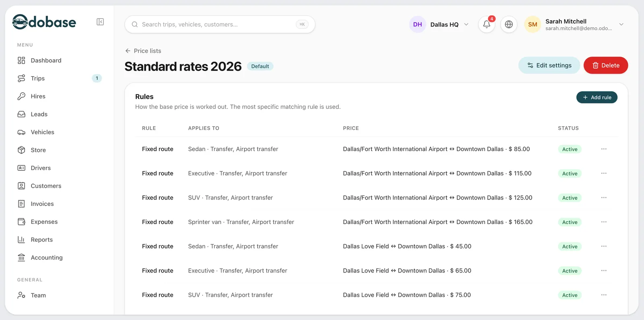
Task: Click the ⌘K shortcut badge
Action: 302,24
